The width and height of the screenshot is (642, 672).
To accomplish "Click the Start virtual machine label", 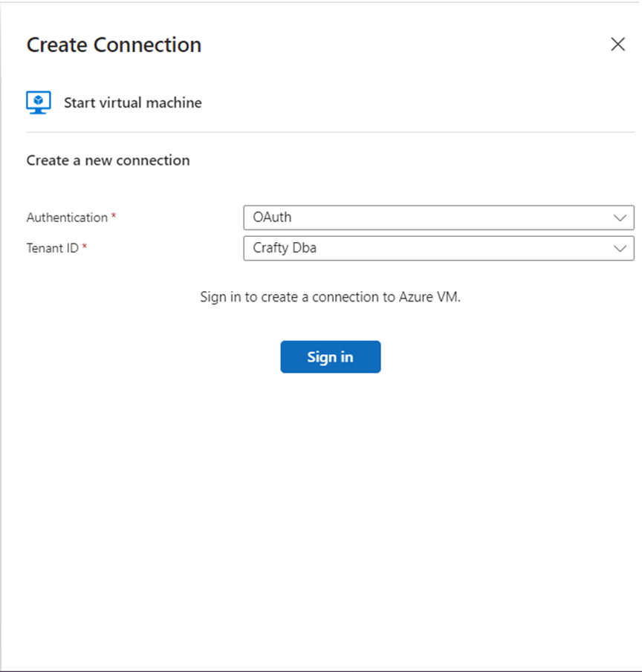I will (132, 102).
